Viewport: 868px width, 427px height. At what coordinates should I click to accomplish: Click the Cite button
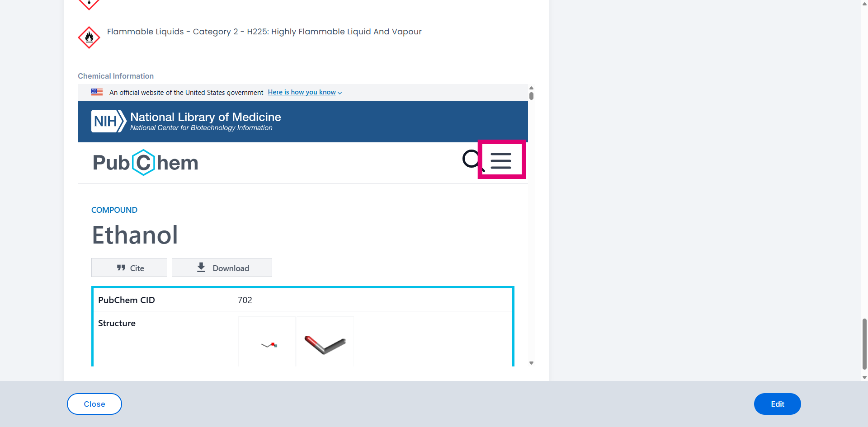click(129, 267)
